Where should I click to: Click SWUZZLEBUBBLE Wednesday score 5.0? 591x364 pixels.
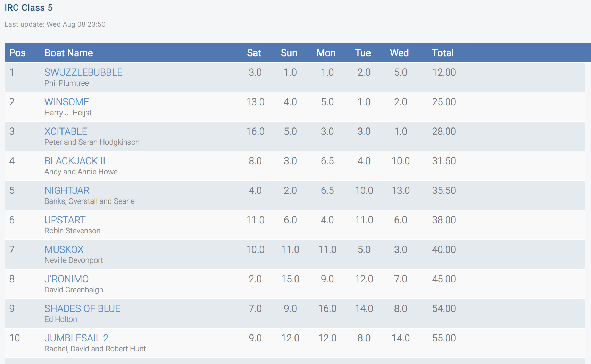tap(401, 72)
